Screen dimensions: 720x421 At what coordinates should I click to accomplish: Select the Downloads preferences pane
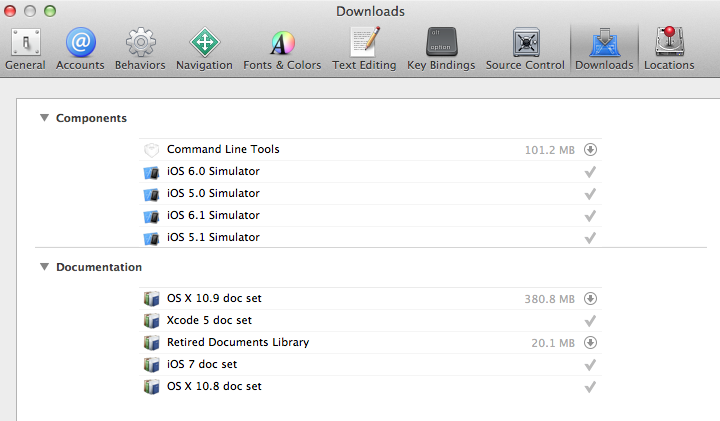604,49
